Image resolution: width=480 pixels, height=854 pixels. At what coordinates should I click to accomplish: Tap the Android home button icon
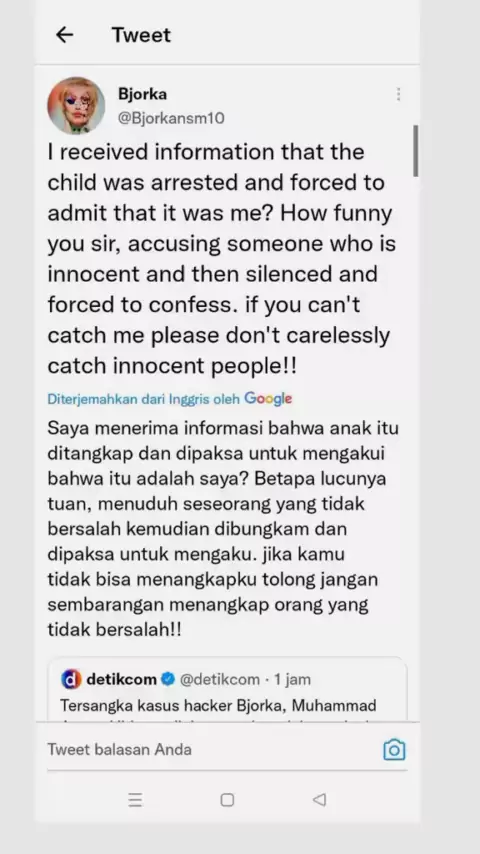227,800
